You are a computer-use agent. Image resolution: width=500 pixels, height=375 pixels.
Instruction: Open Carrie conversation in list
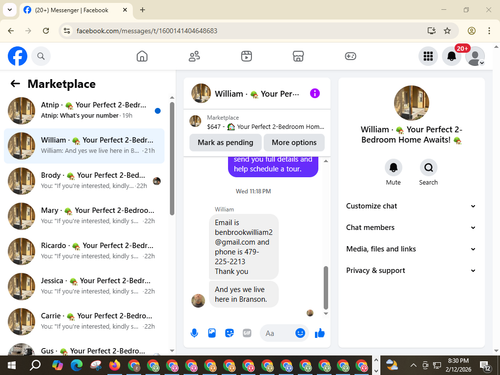[x=84, y=322]
